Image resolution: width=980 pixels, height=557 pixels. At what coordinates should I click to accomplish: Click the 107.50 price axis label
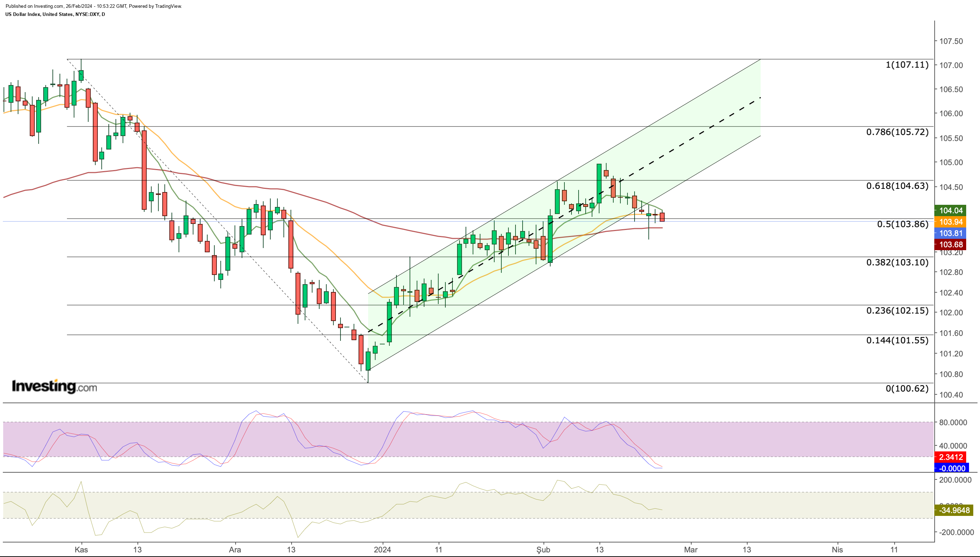tap(951, 41)
